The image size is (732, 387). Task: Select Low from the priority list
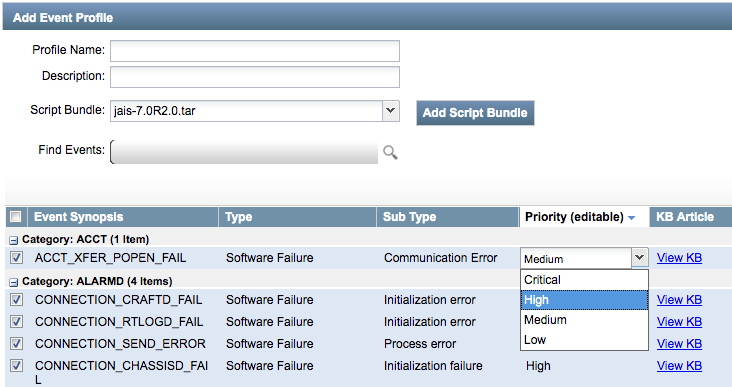[584, 340]
